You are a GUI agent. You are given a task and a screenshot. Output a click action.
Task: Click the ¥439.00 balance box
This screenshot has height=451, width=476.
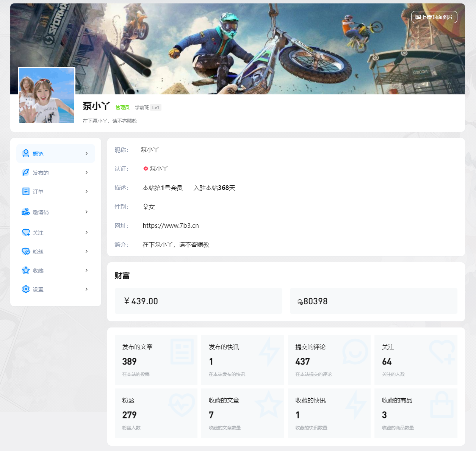tap(199, 301)
